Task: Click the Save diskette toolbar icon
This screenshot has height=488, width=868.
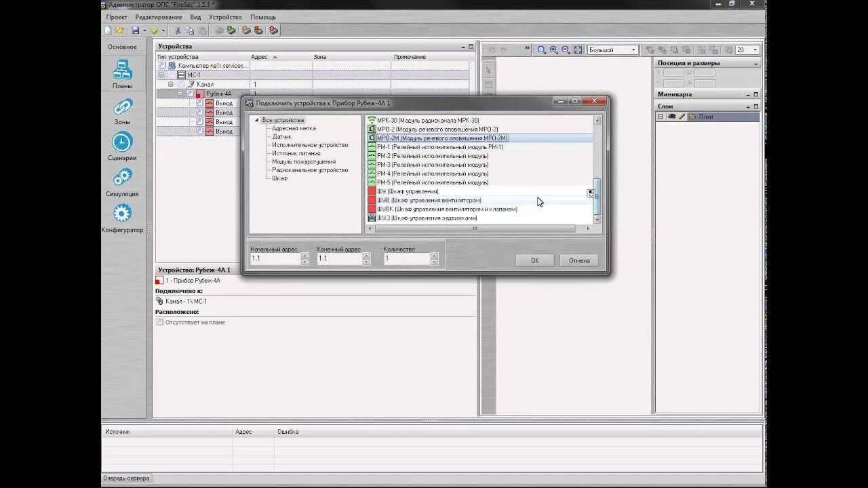Action: pos(136,30)
